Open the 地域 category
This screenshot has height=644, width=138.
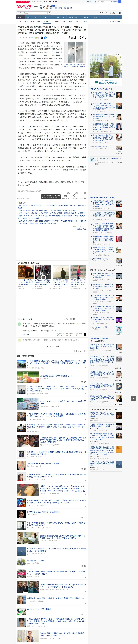coord(85,21)
